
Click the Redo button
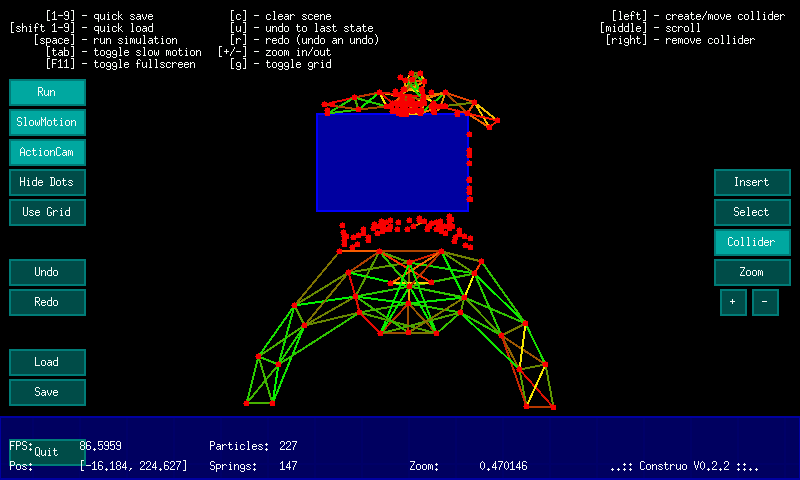(x=47, y=302)
